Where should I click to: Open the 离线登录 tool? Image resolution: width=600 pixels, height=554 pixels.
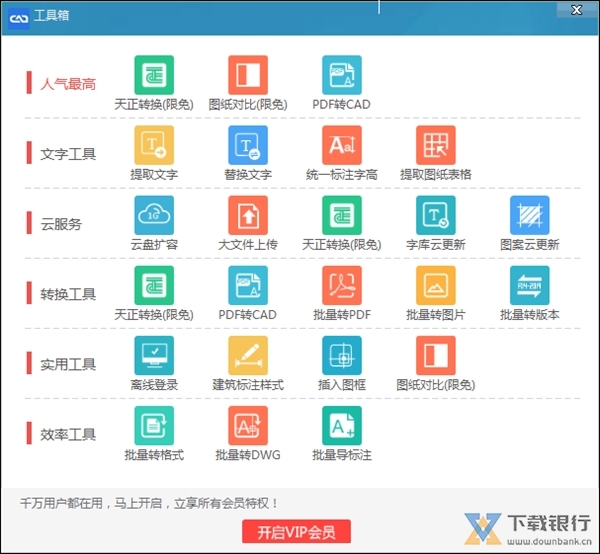154,355
